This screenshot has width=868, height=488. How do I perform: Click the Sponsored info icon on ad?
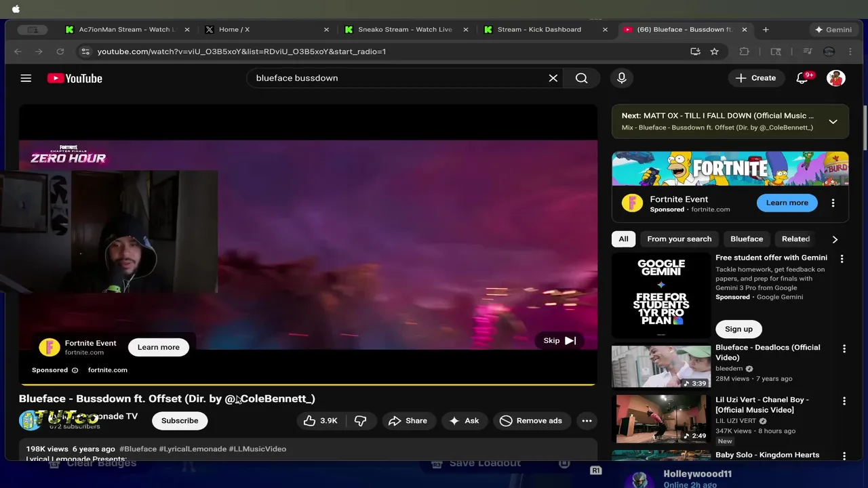(x=75, y=370)
